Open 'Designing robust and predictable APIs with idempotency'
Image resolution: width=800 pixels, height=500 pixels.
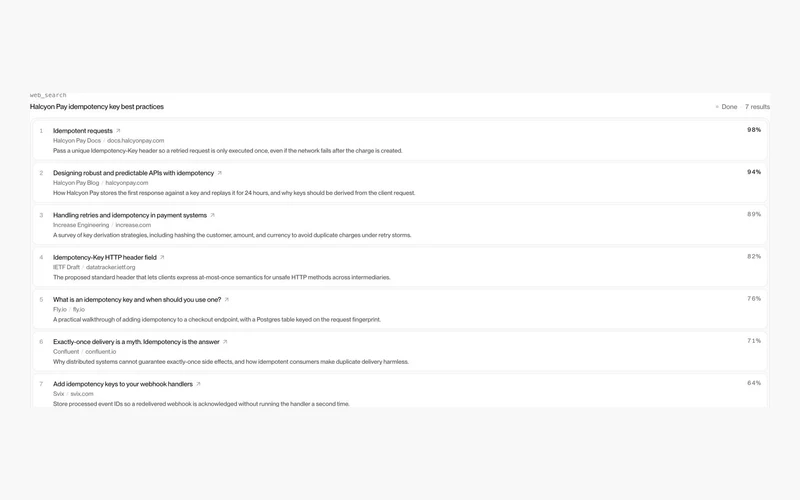133,173
